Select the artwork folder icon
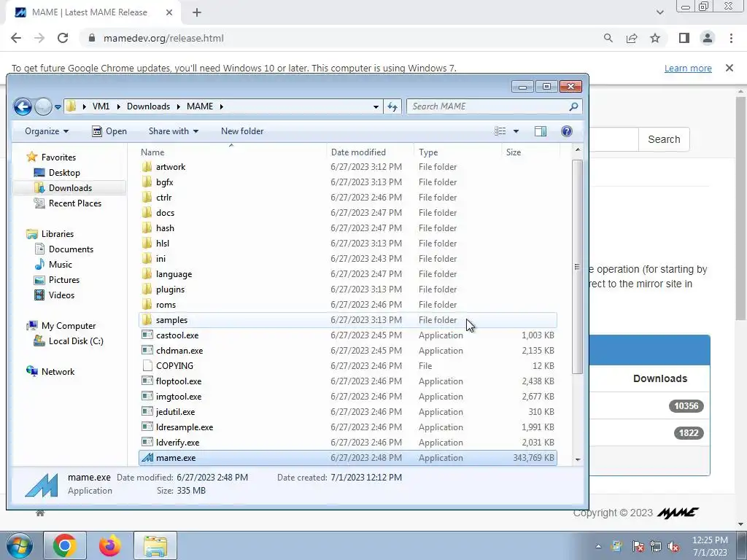747x560 pixels. (147, 167)
